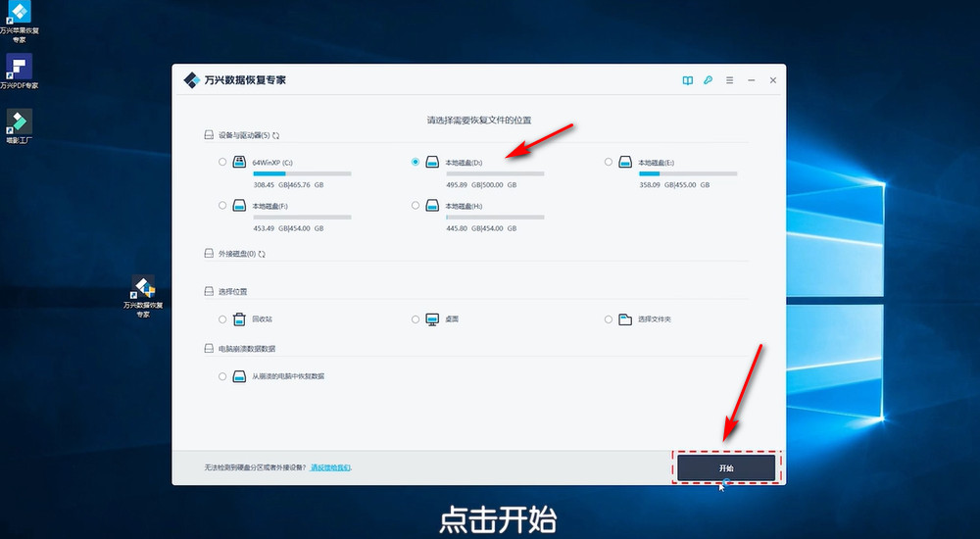The height and width of the screenshot is (539, 980).
Task: Open the user guide book icon
Action: pos(688,80)
